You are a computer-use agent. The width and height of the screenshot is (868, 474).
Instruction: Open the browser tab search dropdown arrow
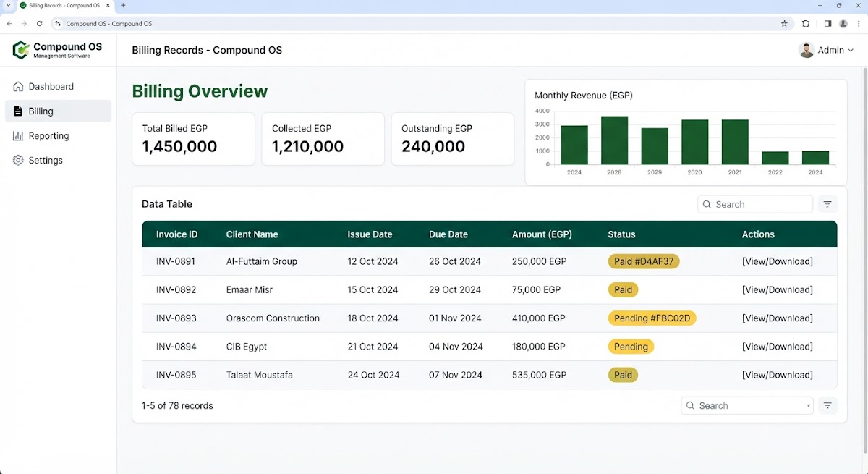(x=8, y=5)
